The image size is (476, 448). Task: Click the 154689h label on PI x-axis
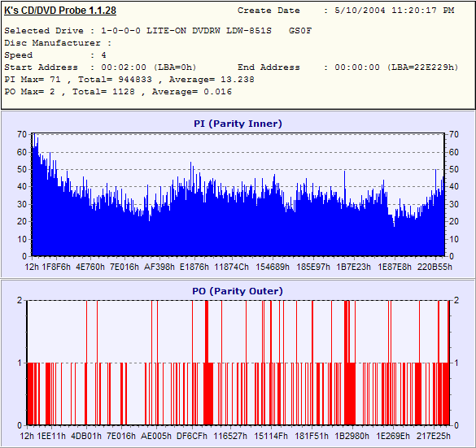[273, 267]
